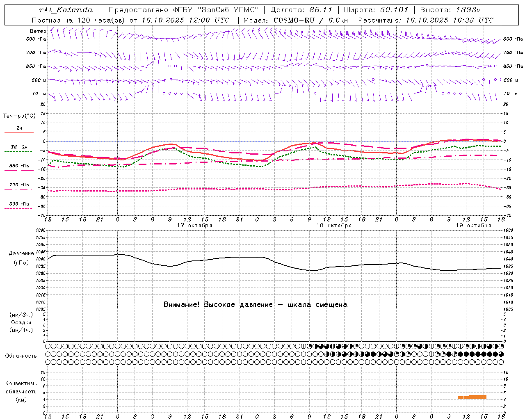Click the Высота: 1393м value
The image size is (525, 420).
(450, 10)
